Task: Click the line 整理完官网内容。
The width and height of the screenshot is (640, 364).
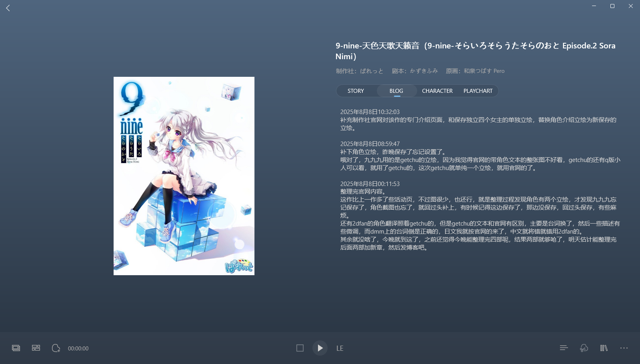Action: click(x=364, y=192)
